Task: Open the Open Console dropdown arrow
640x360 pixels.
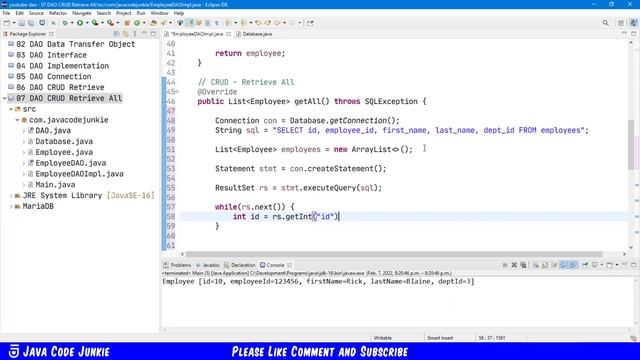Action: click(616, 265)
